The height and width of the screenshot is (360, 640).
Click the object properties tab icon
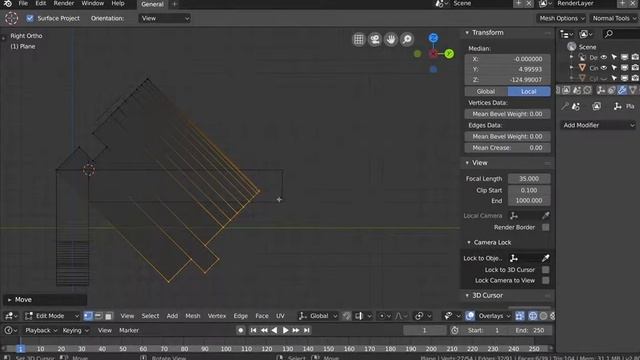pos(600,90)
